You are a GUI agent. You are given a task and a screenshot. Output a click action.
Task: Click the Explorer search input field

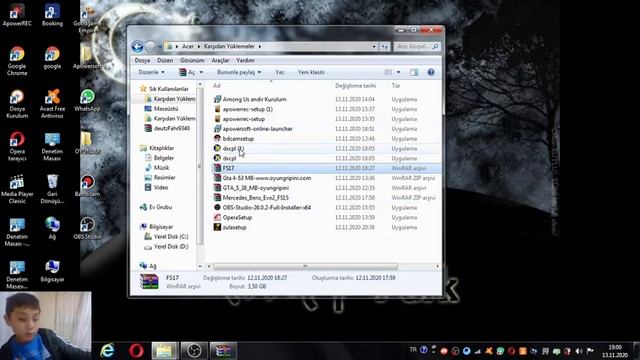417,47
